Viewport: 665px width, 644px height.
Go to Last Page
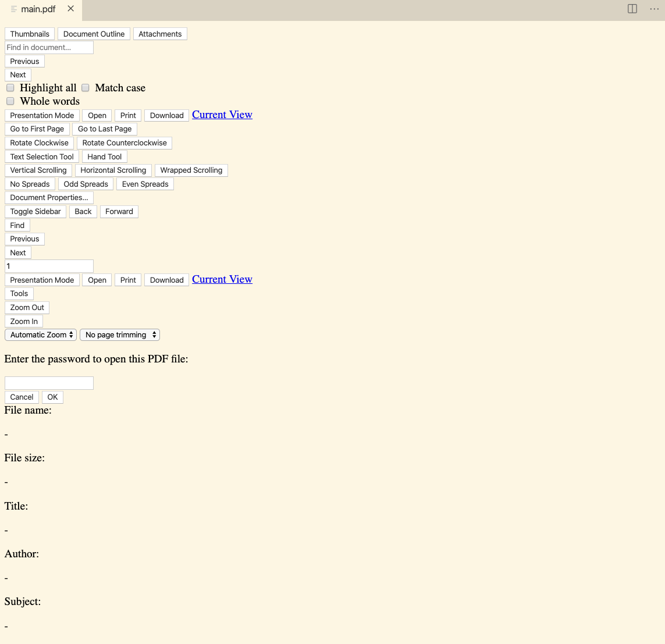coord(105,129)
